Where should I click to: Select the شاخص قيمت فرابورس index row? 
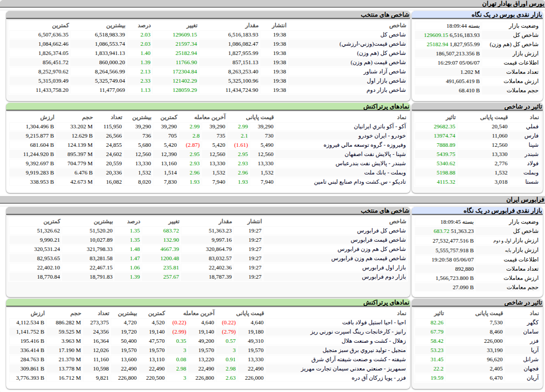[208, 240]
